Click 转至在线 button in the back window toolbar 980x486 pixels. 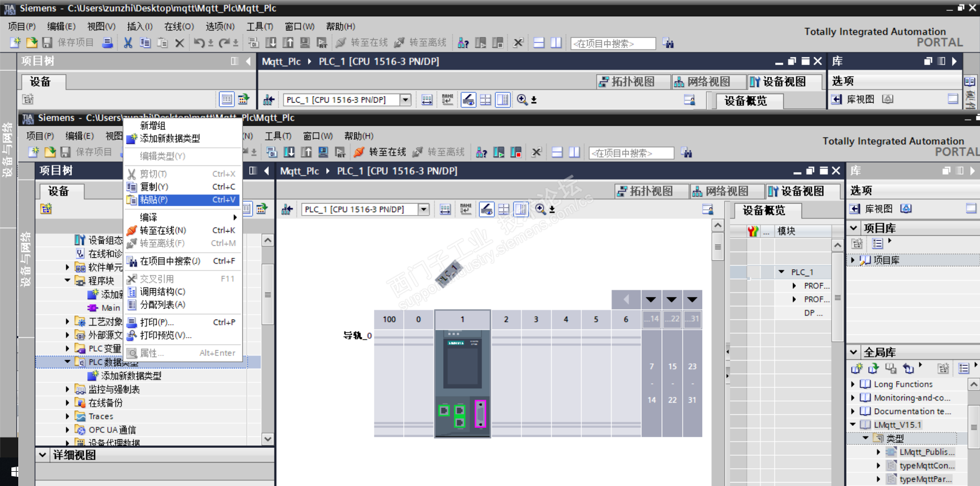pos(362,43)
